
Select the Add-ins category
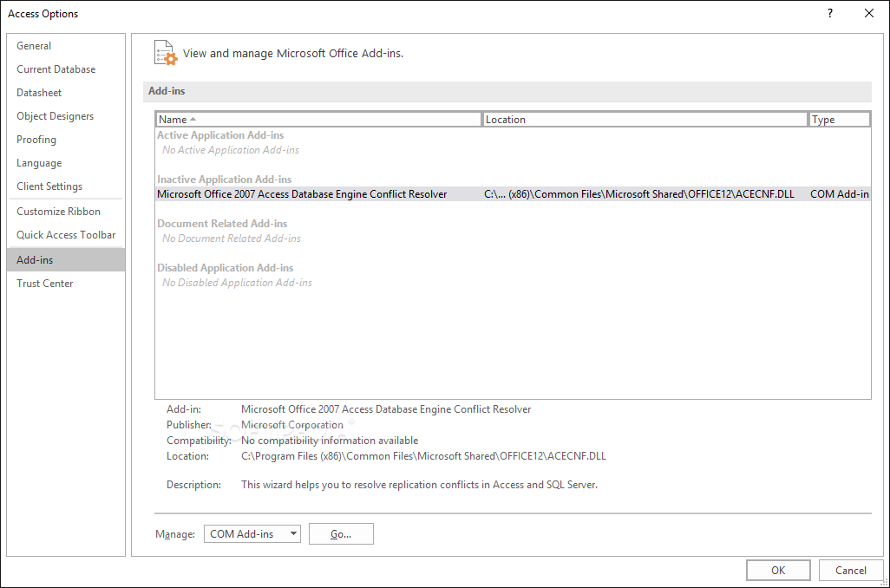click(66, 260)
